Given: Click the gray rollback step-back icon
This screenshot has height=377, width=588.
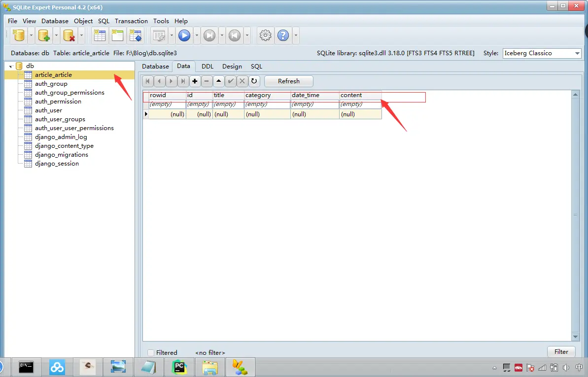Looking at the screenshot, I should pyautogui.click(x=235, y=35).
